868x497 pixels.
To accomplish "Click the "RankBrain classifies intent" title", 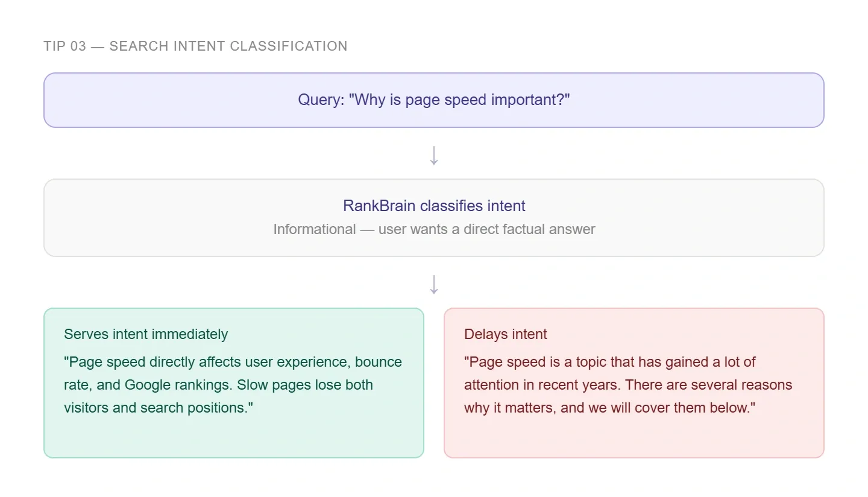I will tap(434, 206).
